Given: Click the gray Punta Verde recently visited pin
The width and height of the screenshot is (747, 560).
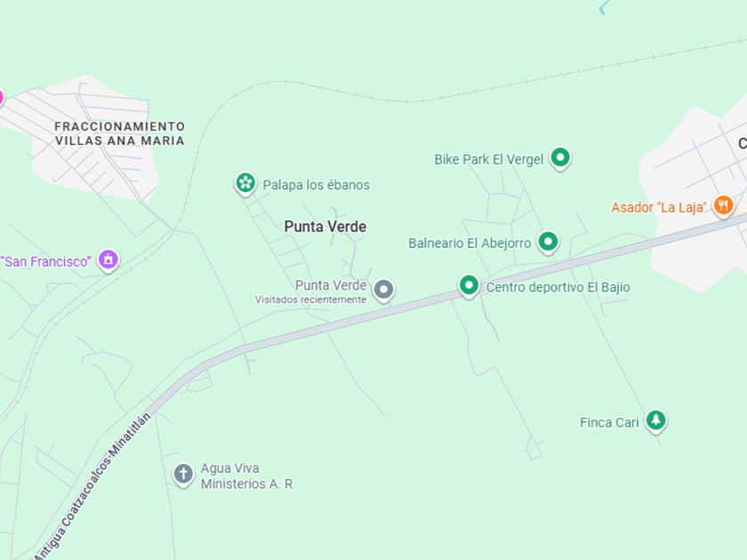Looking at the screenshot, I should coord(383,290).
